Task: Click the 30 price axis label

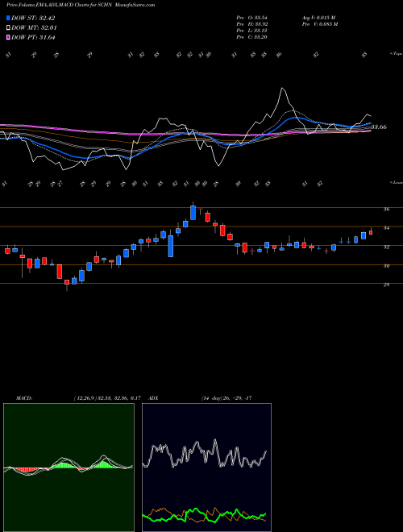Action: (x=386, y=266)
